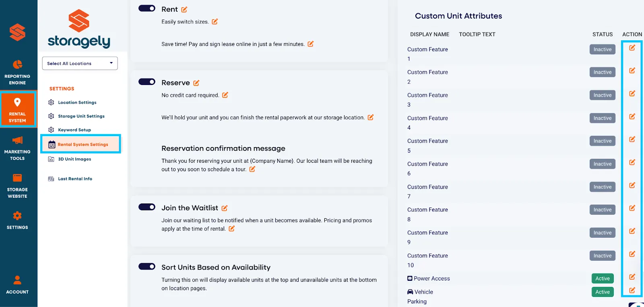
Task: Open the Account section
Action: click(17, 285)
